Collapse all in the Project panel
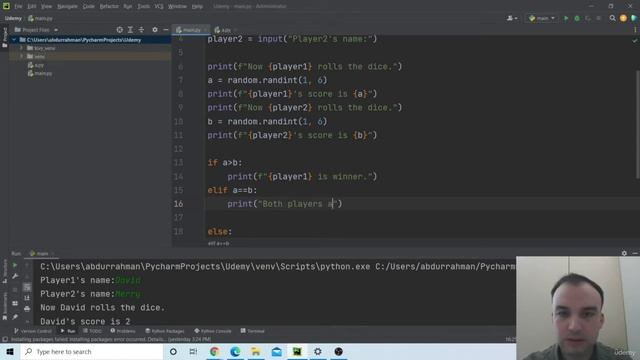The height and width of the screenshot is (360, 640). (141, 30)
